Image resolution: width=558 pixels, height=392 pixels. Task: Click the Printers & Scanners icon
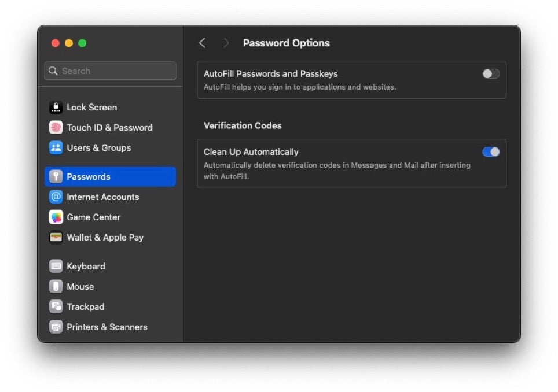click(56, 327)
